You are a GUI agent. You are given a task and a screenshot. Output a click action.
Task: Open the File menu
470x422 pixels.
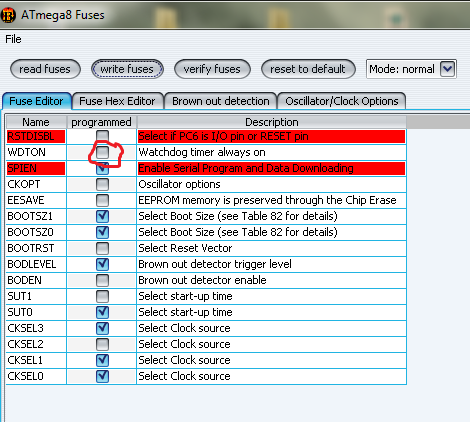tap(13, 39)
